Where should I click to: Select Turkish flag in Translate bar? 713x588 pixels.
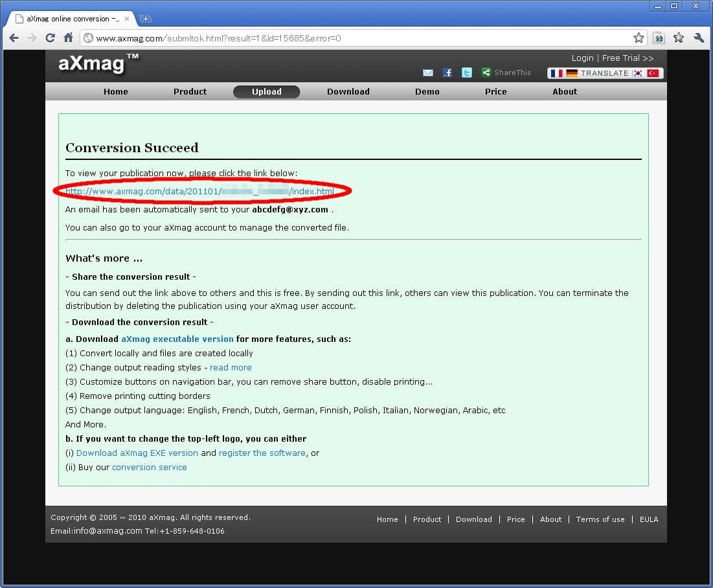coord(653,73)
